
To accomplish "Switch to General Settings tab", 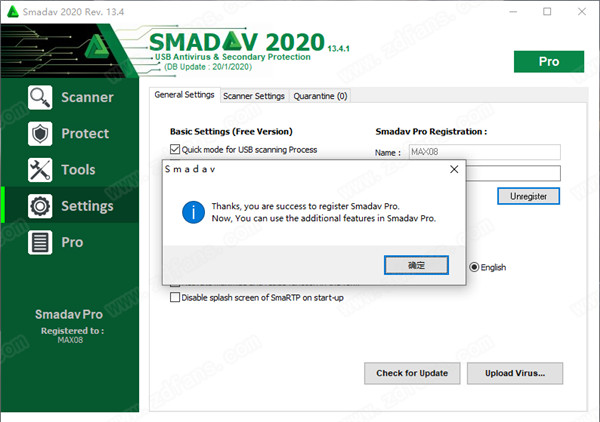I will point(184,95).
